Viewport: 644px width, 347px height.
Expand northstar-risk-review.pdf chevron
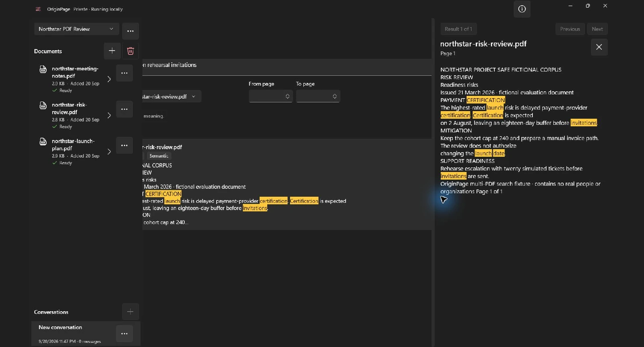[109, 116]
